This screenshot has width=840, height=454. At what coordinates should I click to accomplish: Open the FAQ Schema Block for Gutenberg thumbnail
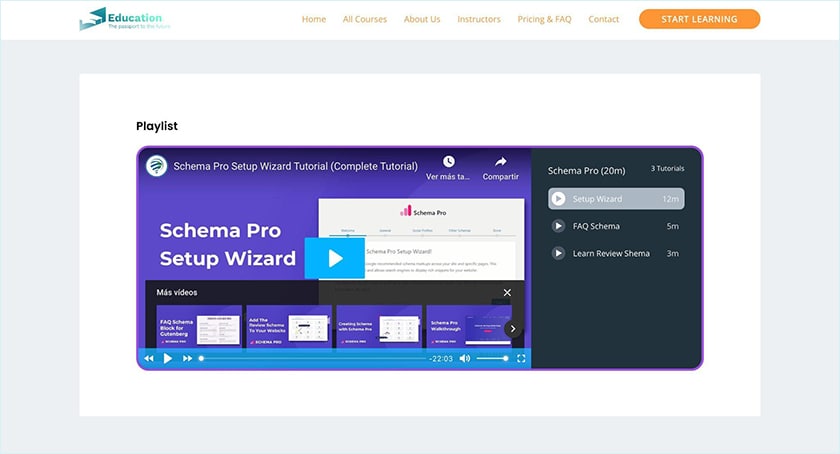[x=199, y=327]
